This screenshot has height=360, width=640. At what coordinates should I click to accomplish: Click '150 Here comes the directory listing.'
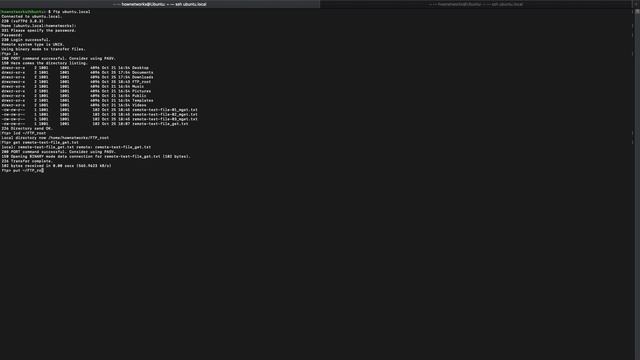[x=44, y=63]
